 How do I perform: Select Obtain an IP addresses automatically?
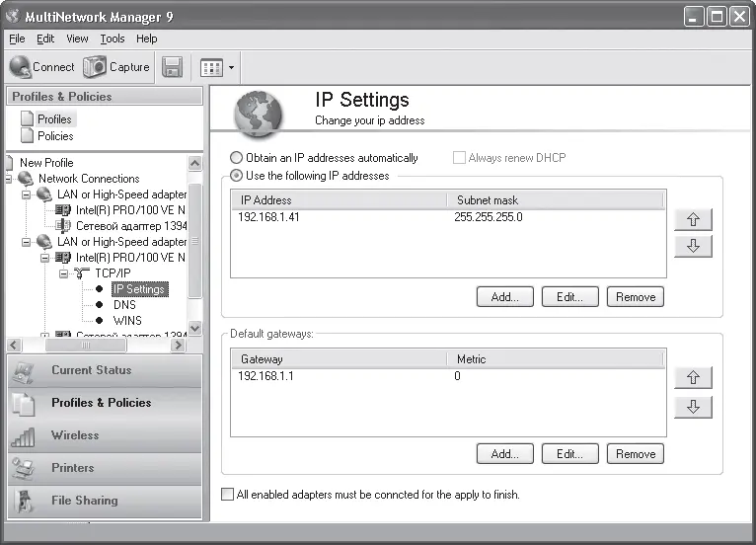(236, 158)
